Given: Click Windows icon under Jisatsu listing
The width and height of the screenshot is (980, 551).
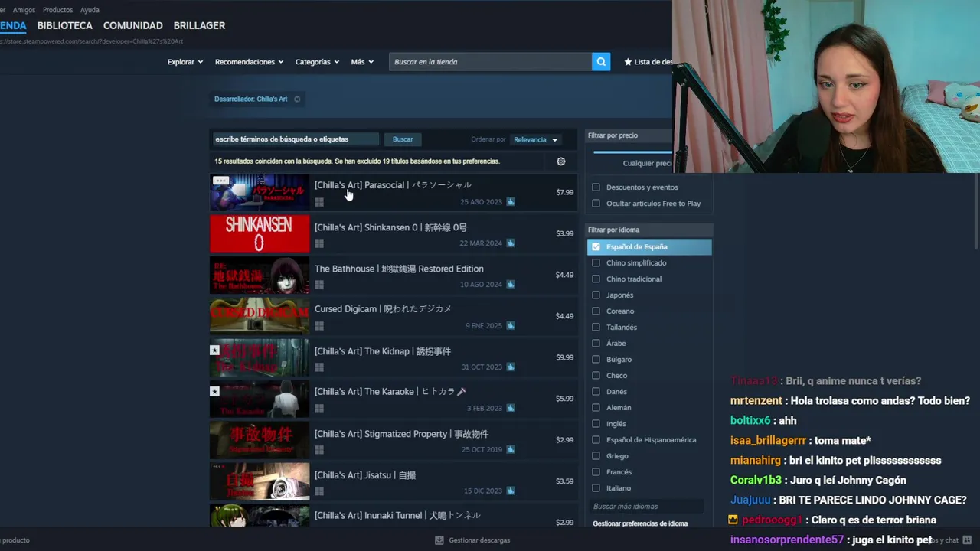Looking at the screenshot, I should (x=319, y=491).
